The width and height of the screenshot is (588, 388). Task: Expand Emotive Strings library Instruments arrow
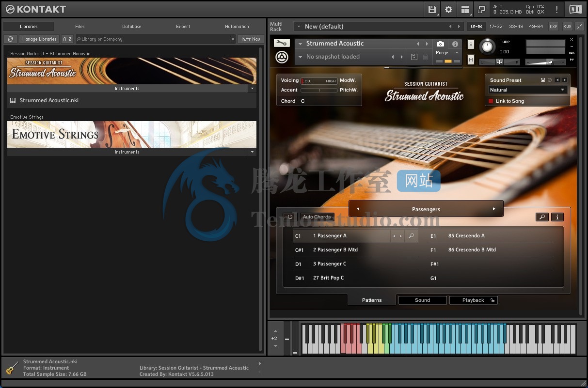(252, 152)
